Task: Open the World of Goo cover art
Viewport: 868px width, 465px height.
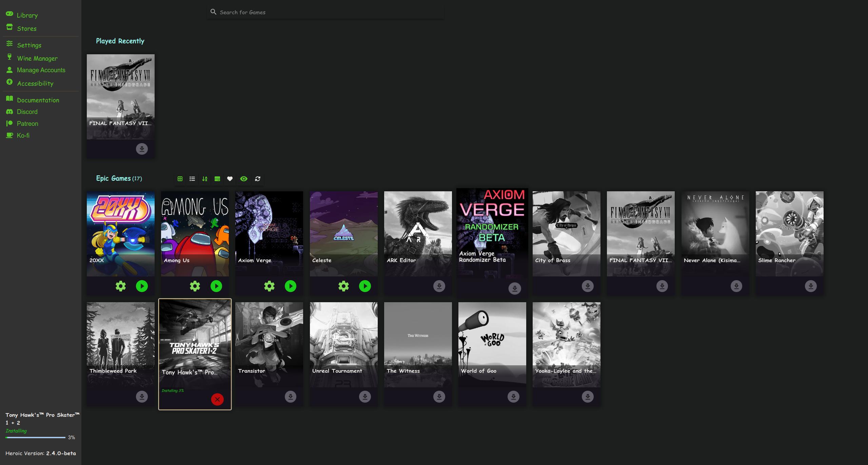Action: tap(492, 345)
